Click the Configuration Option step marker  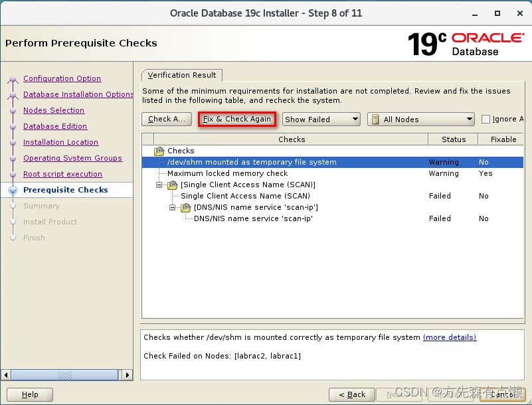click(13, 80)
